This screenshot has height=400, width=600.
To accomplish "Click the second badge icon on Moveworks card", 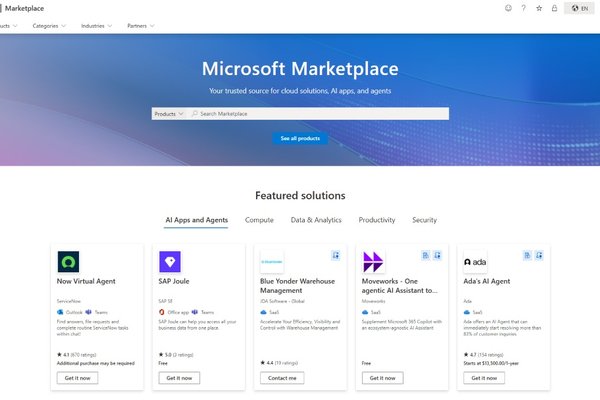I will point(437,255).
